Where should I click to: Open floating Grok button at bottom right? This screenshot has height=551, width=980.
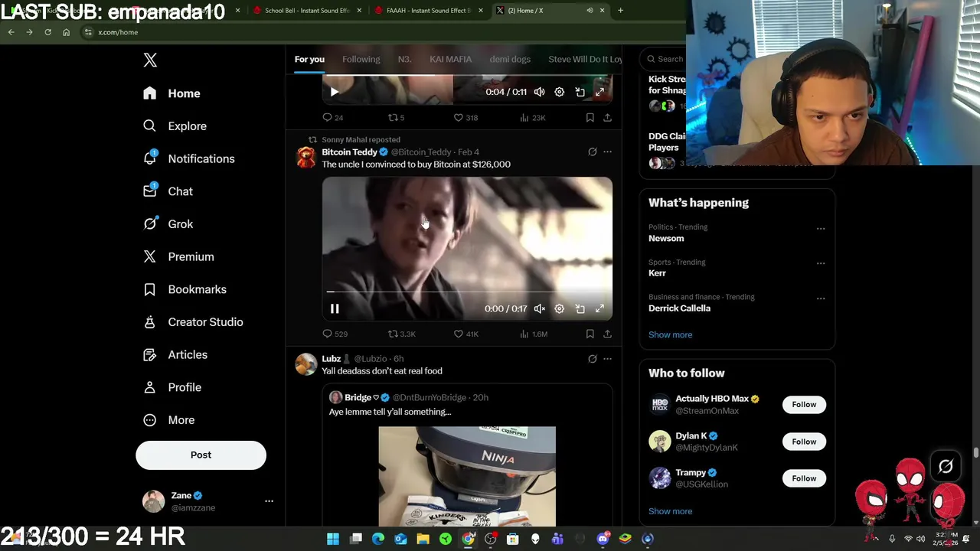[946, 466]
